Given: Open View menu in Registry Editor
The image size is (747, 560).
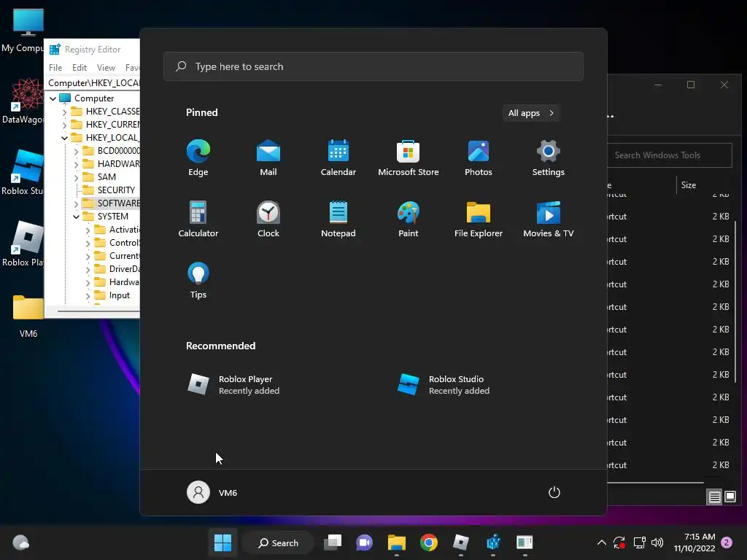Looking at the screenshot, I should [106, 68].
